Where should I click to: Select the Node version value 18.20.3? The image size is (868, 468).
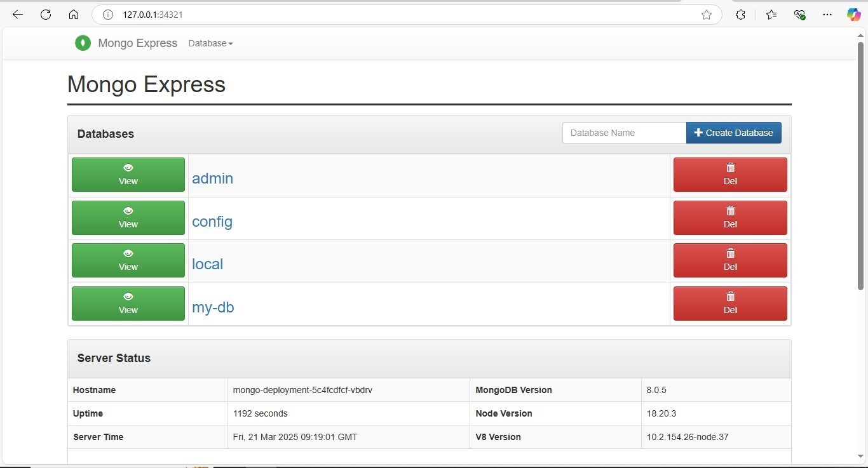click(x=661, y=413)
